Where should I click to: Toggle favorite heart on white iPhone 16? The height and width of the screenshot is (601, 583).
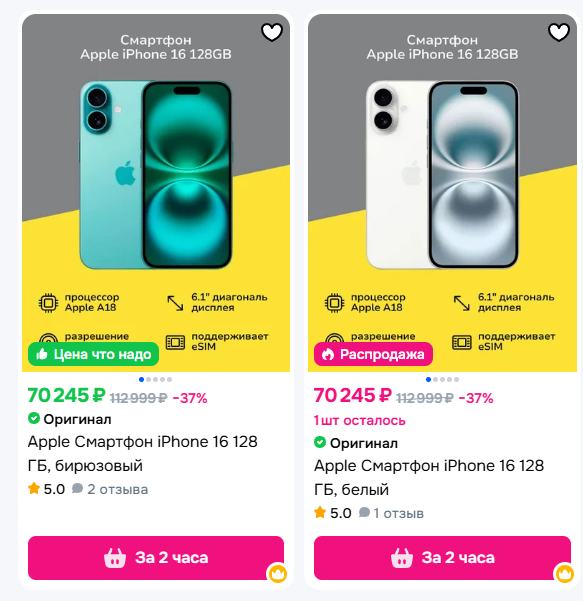559,32
